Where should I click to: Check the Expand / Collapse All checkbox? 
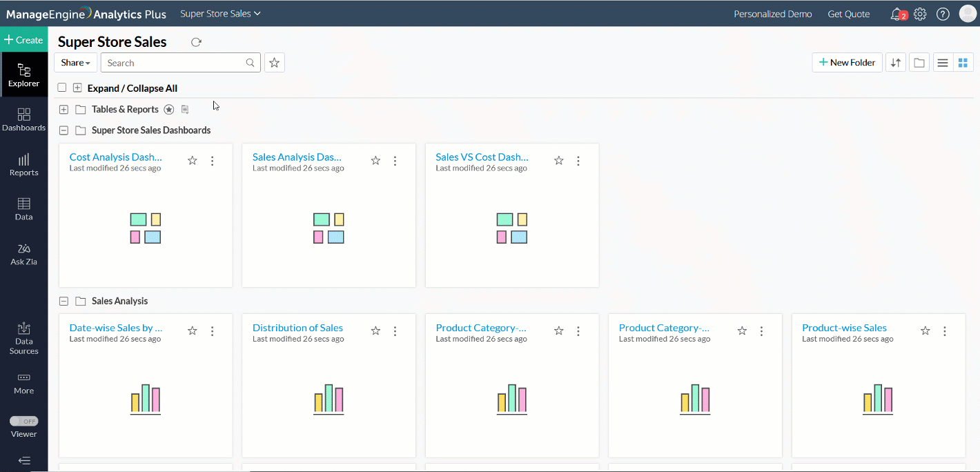(x=62, y=88)
